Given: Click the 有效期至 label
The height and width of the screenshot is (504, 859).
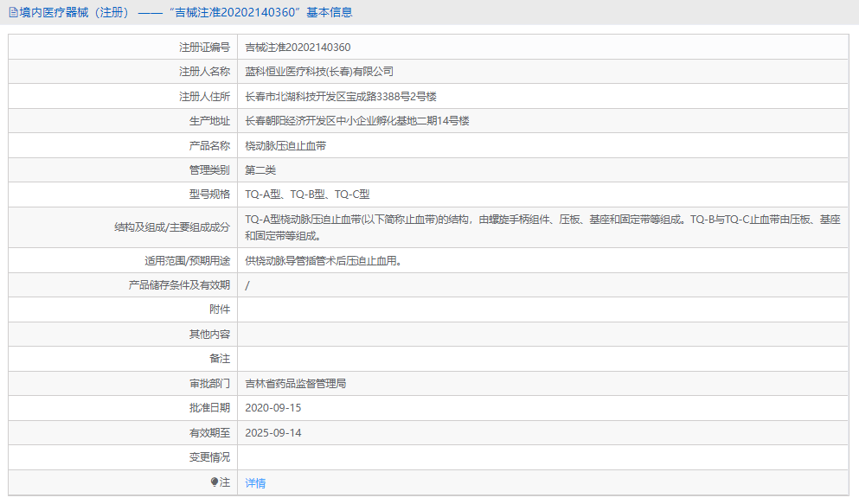Looking at the screenshot, I should [x=210, y=433].
